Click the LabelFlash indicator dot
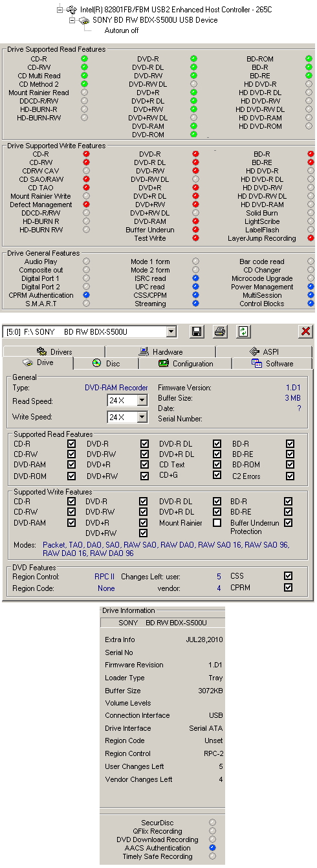The image size is (317, 868). 310,230
